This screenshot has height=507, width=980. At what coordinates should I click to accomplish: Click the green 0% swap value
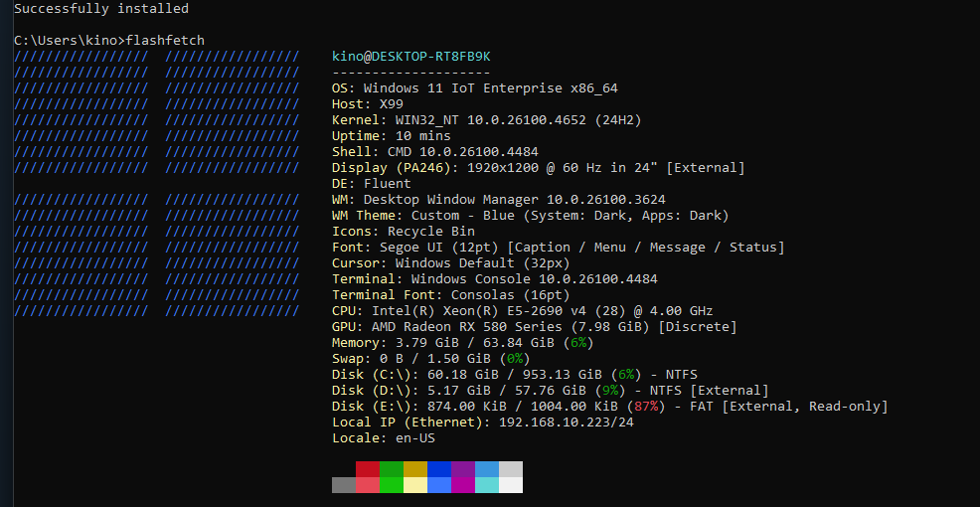[515, 359]
